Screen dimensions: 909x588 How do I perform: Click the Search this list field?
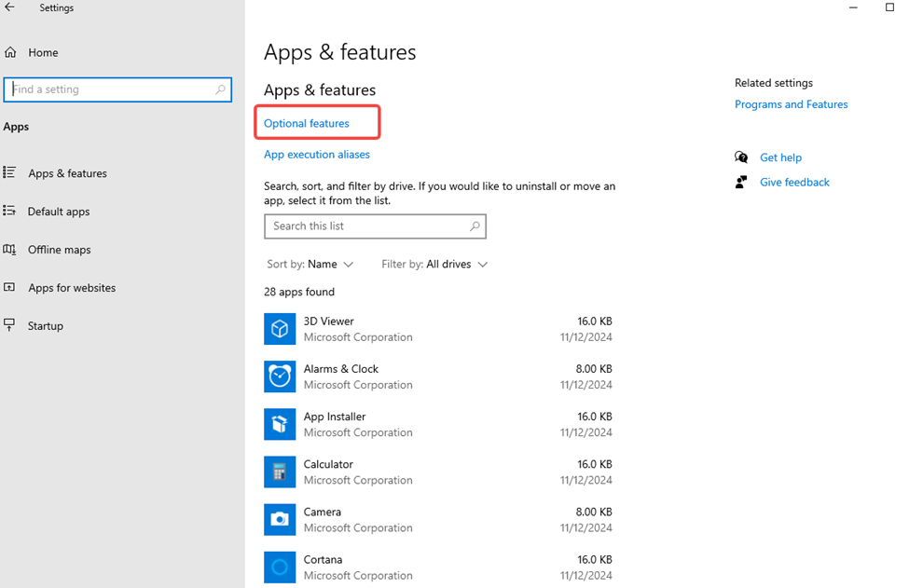point(368,226)
